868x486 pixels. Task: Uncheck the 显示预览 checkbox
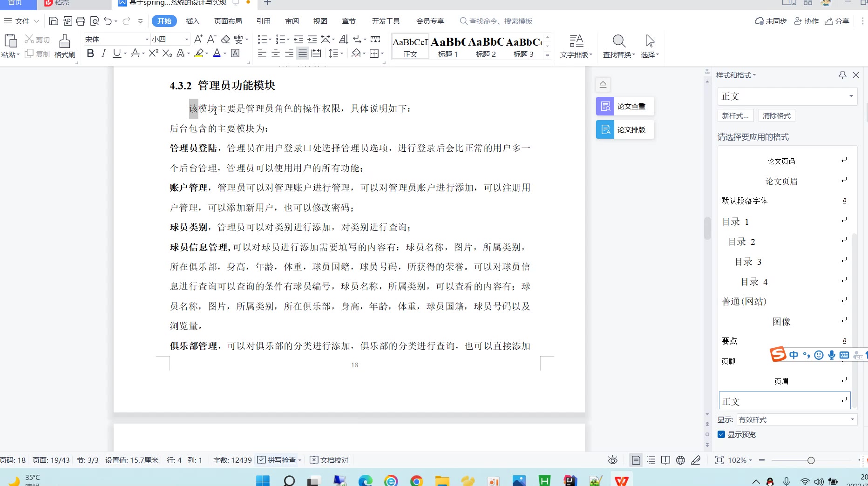(721, 434)
